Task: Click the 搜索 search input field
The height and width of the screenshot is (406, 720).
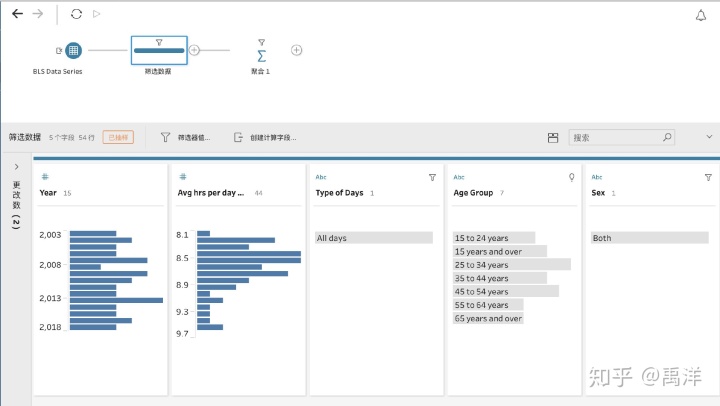Action: click(x=615, y=137)
